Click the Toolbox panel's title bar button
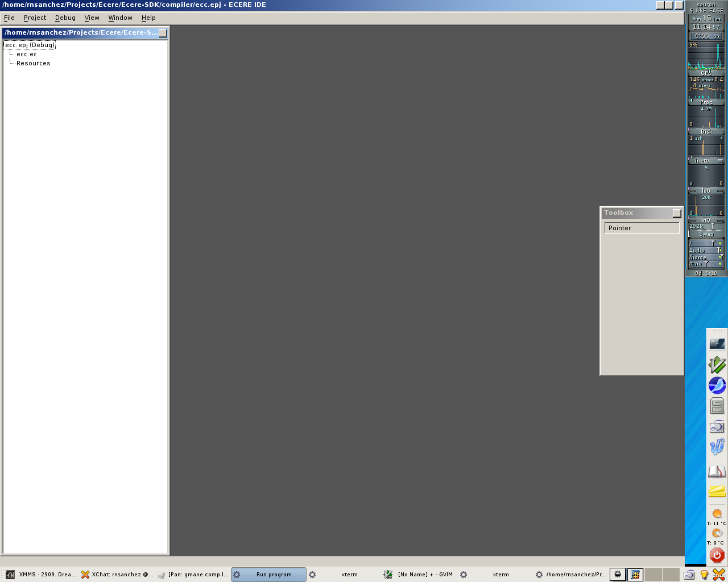The image size is (728, 582). point(676,213)
